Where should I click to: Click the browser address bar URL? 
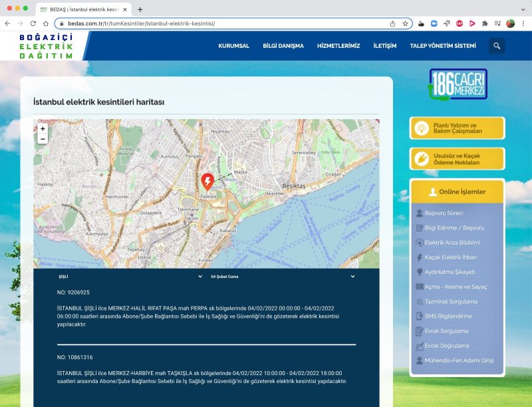click(141, 23)
